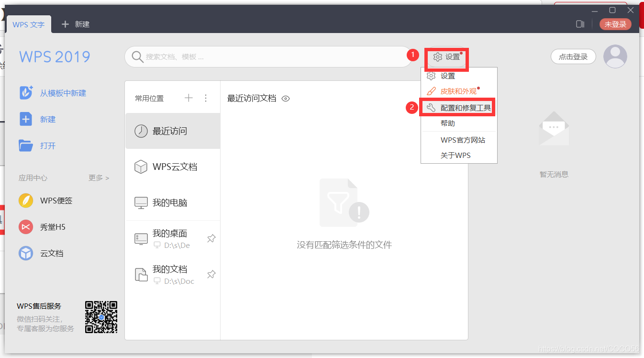644x358 pixels.
Task: Click the monitor icon for 我的电脑
Action: pyautogui.click(x=141, y=203)
